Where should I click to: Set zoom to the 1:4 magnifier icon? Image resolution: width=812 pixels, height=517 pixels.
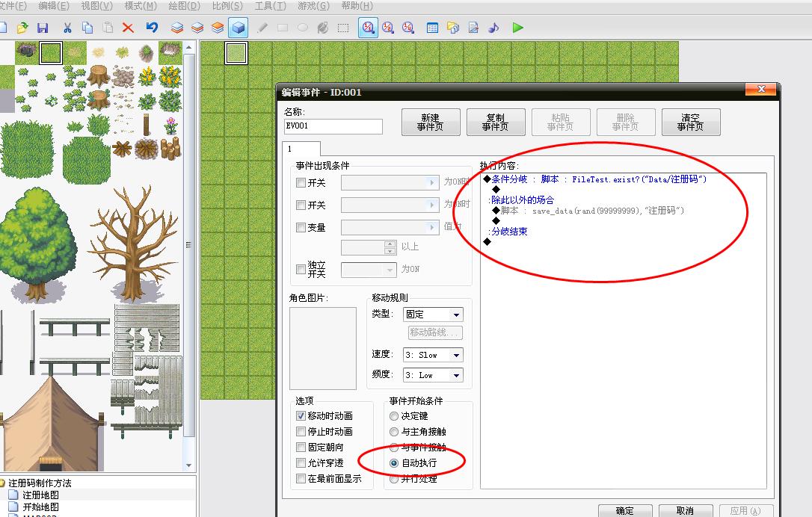(x=408, y=28)
